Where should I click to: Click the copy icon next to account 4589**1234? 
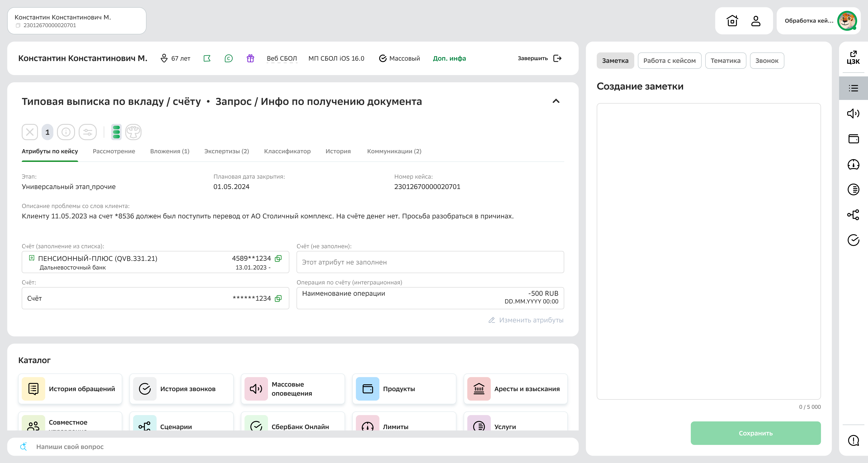tap(278, 259)
